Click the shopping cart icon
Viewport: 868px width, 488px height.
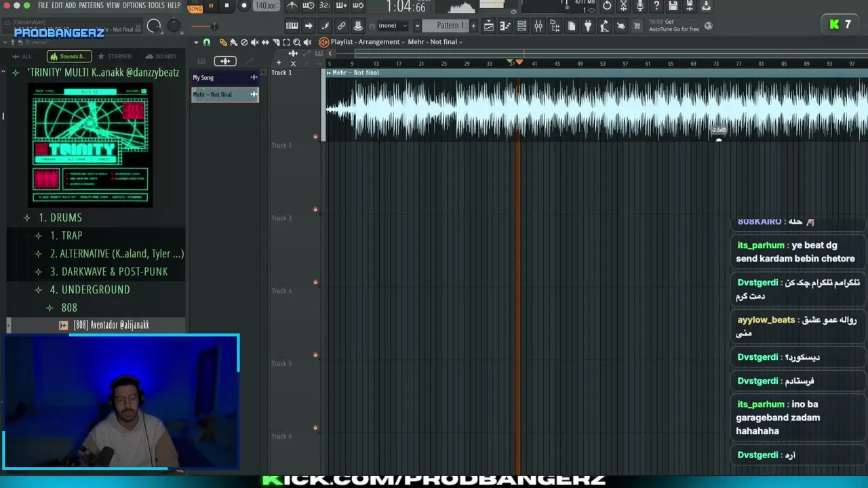tap(637, 26)
